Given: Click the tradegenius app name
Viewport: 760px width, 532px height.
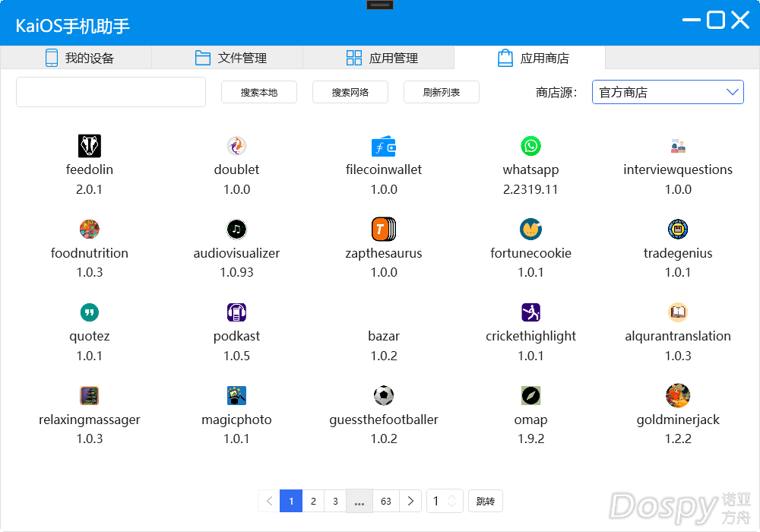Looking at the screenshot, I should (x=678, y=253).
